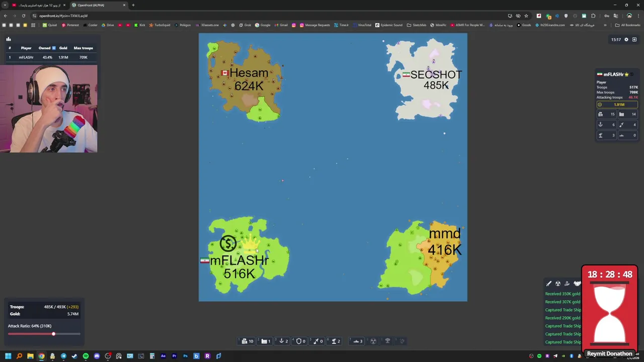This screenshot has width=644, height=362.
Task: Click 'Received 350K gold' event message
Action: [x=562, y=294]
